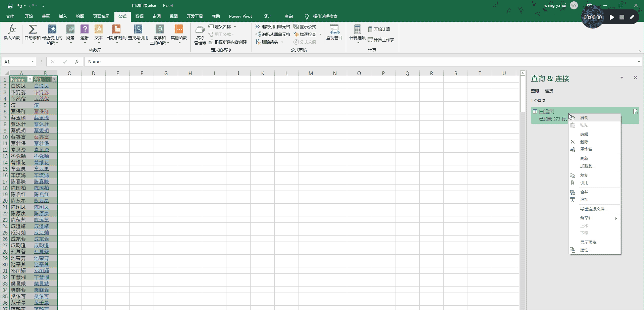The height and width of the screenshot is (310, 644).
Task: Open Lookup & Reference (查找与引用) functions
Action: 138,34
